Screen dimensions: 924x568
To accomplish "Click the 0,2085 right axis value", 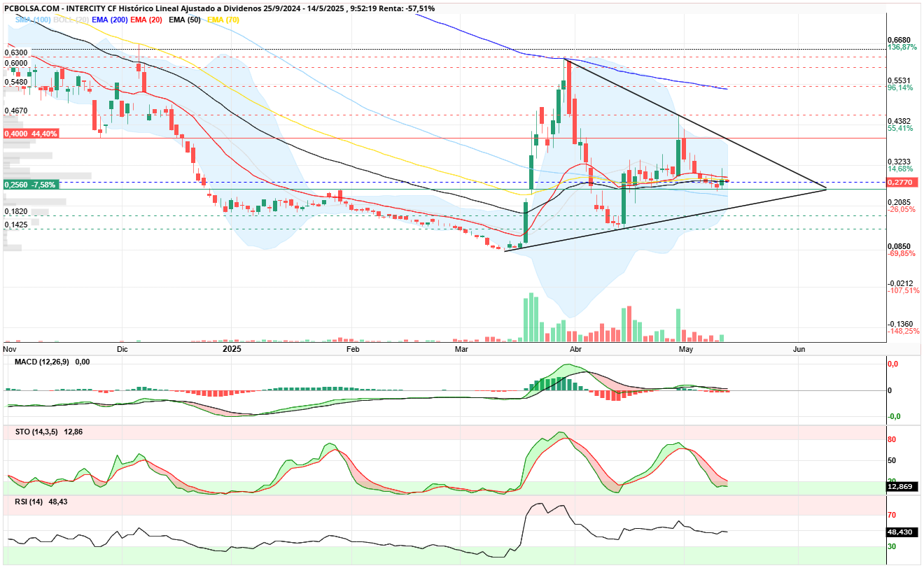I will click(899, 201).
